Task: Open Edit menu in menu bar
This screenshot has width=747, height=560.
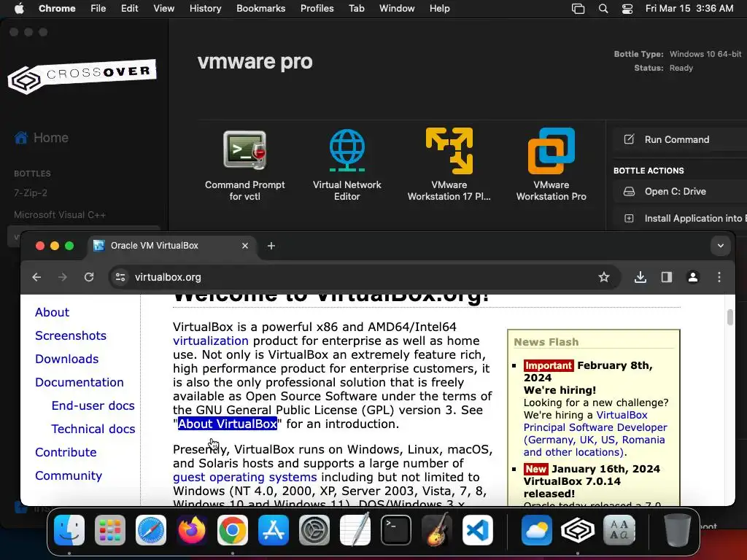Action: coord(129,9)
